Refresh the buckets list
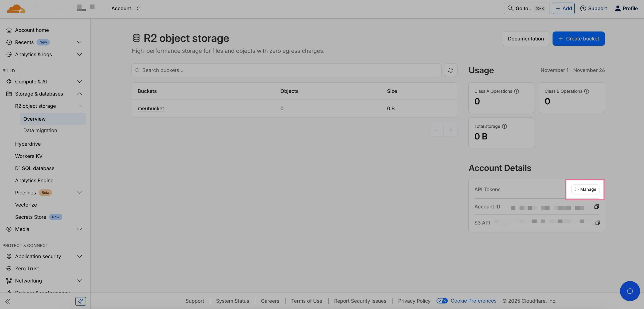 pyautogui.click(x=451, y=70)
